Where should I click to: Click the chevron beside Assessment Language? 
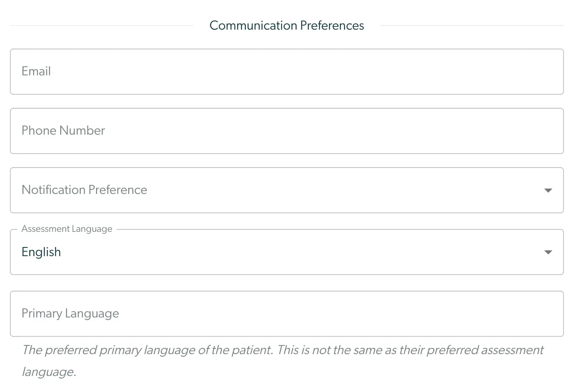pos(548,252)
